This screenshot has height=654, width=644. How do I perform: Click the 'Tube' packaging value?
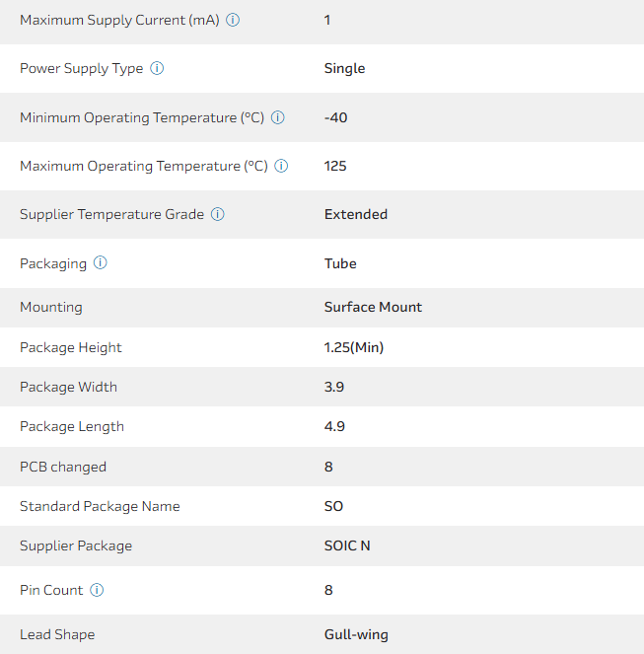point(340,263)
